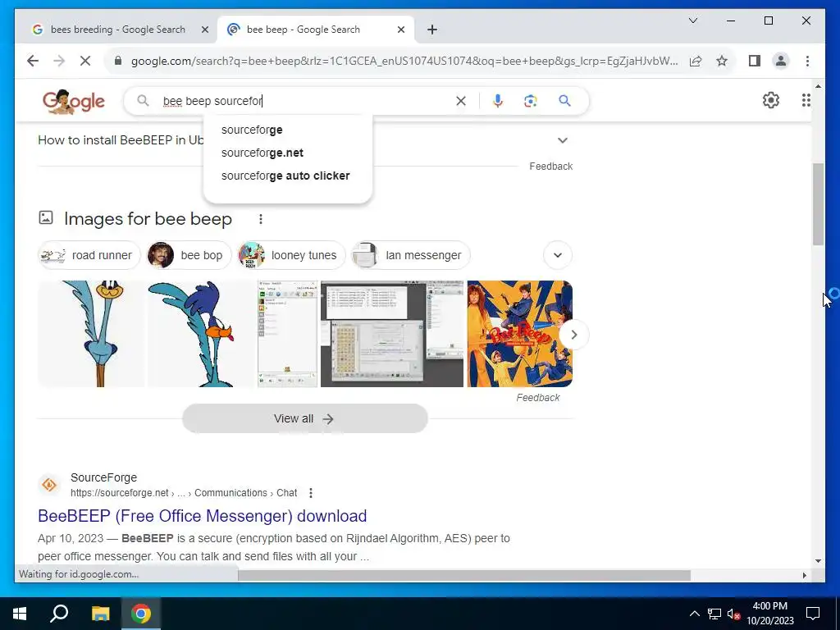Open Google quick settings gear
Image resolution: width=840 pixels, height=630 pixels.
[770, 100]
